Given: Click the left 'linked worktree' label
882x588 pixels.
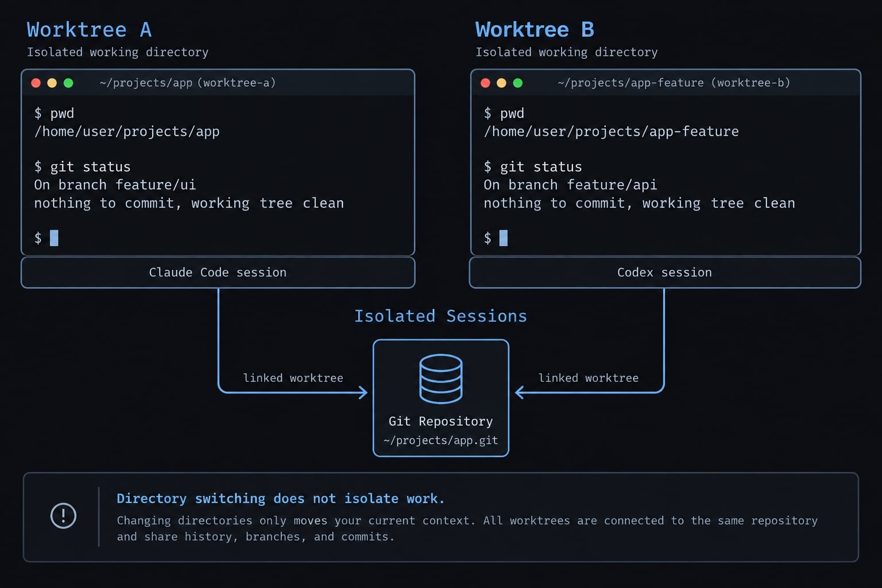Looking at the screenshot, I should 293,378.
